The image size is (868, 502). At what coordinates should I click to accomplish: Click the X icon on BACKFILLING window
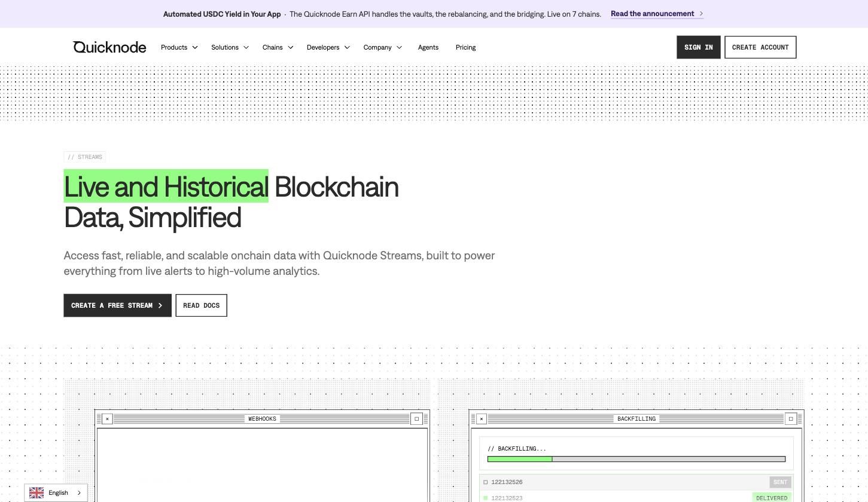click(482, 419)
